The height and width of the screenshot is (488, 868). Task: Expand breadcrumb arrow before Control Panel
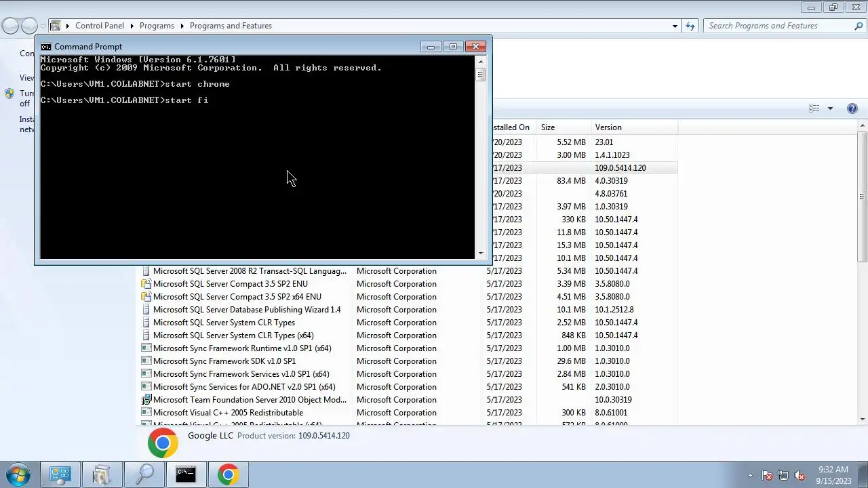[x=67, y=26]
